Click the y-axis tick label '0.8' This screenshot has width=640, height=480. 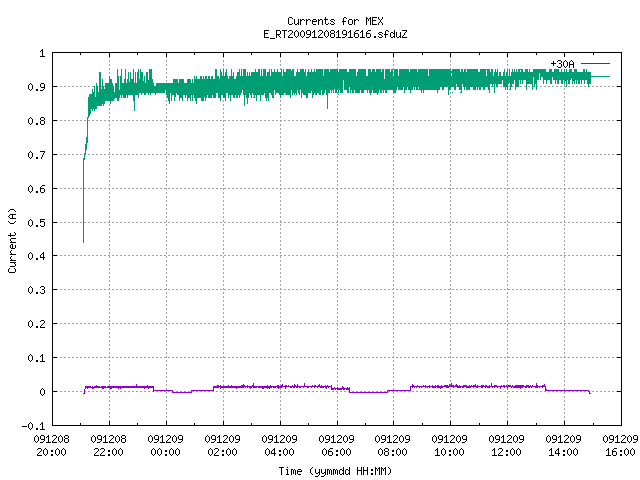click(36, 121)
